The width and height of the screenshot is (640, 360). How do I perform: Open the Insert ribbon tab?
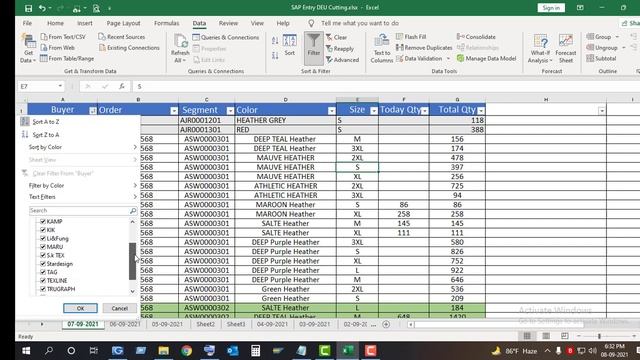pos(84,23)
